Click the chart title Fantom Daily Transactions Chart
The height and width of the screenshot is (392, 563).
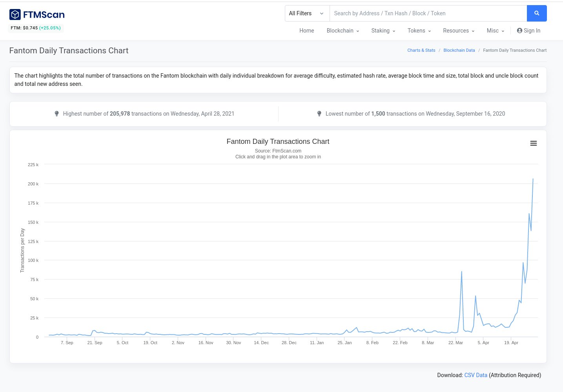click(x=278, y=142)
